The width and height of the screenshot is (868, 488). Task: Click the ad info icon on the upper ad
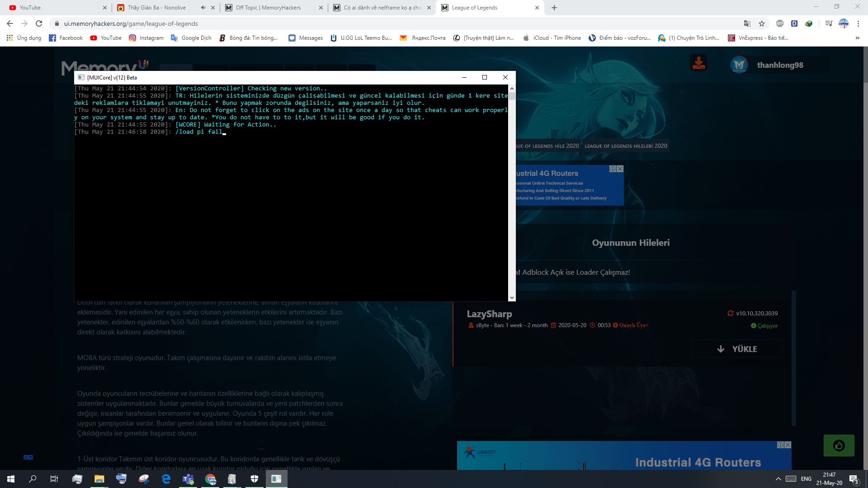613,169
